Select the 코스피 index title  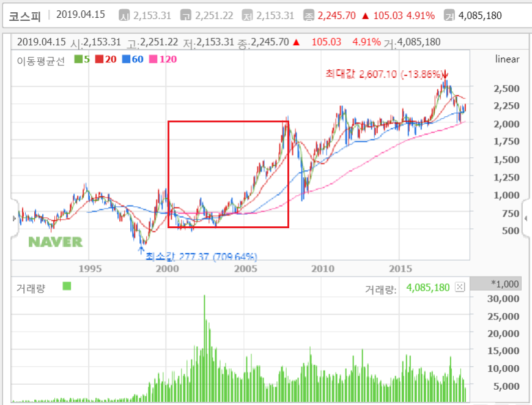[x=25, y=16]
